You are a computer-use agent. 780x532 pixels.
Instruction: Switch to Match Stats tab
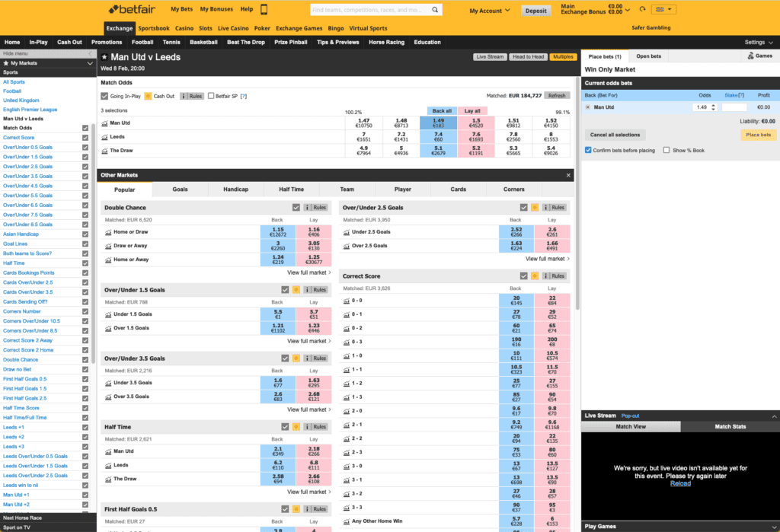pos(730,427)
